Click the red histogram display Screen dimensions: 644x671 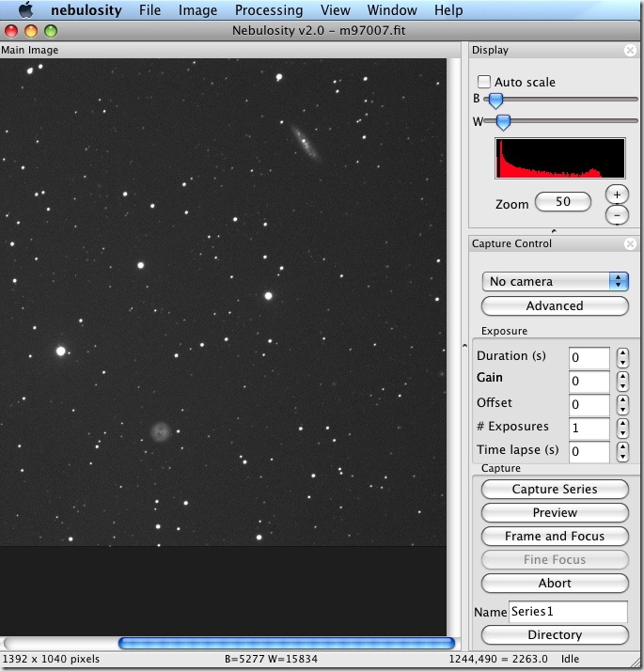[560, 158]
